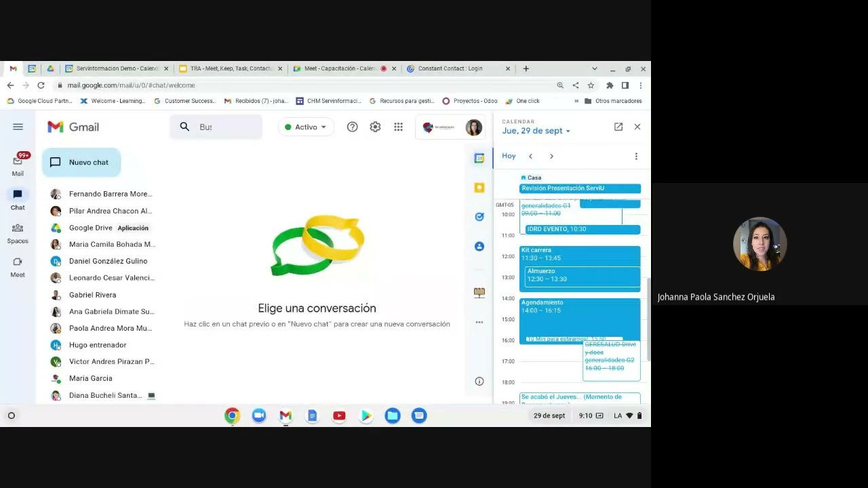Jump to Hoy in calendar

509,156
